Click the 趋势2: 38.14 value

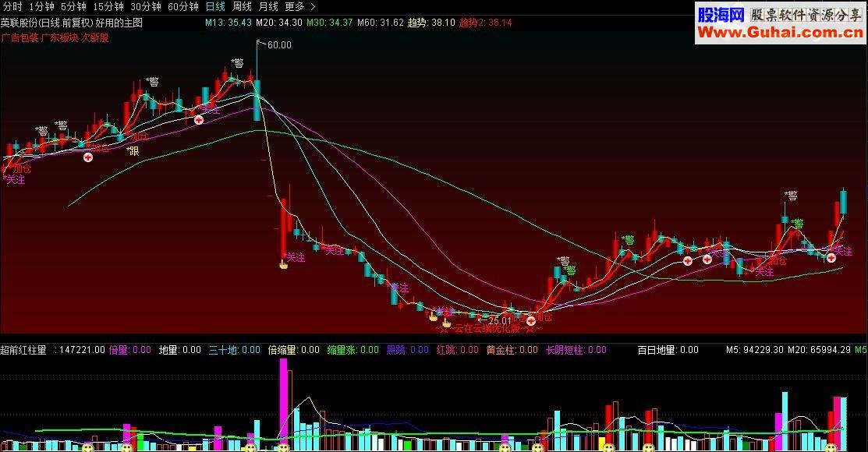click(x=486, y=23)
